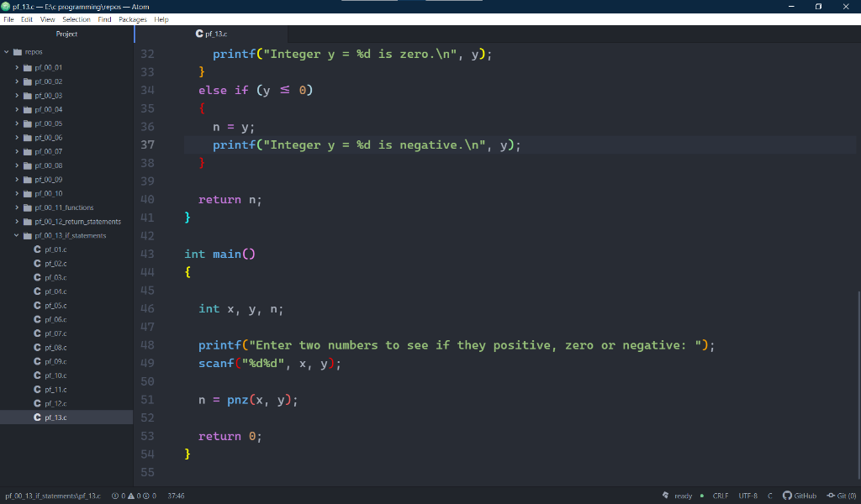861x504 pixels.
Task: Open the View menu
Action: coord(48,19)
